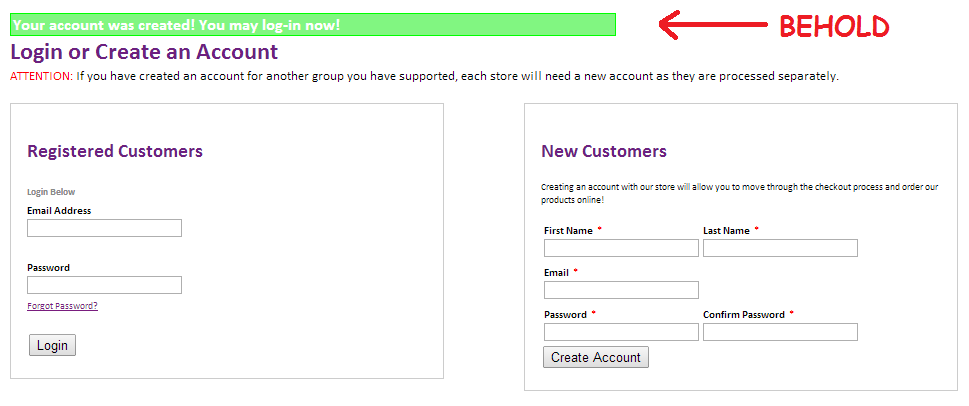This screenshot has height=406, width=969.
Task: Click the red BEHOLD text
Action: click(834, 27)
